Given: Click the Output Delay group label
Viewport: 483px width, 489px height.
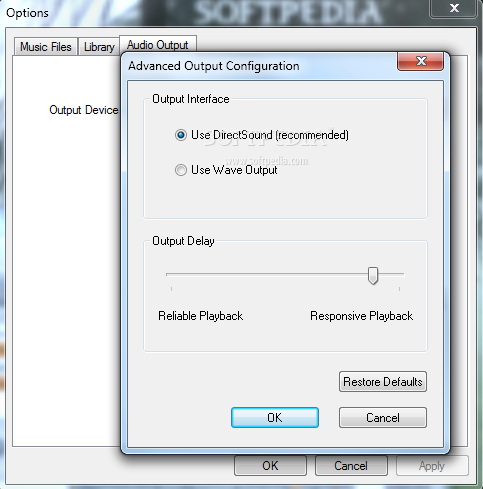Looking at the screenshot, I should (183, 241).
